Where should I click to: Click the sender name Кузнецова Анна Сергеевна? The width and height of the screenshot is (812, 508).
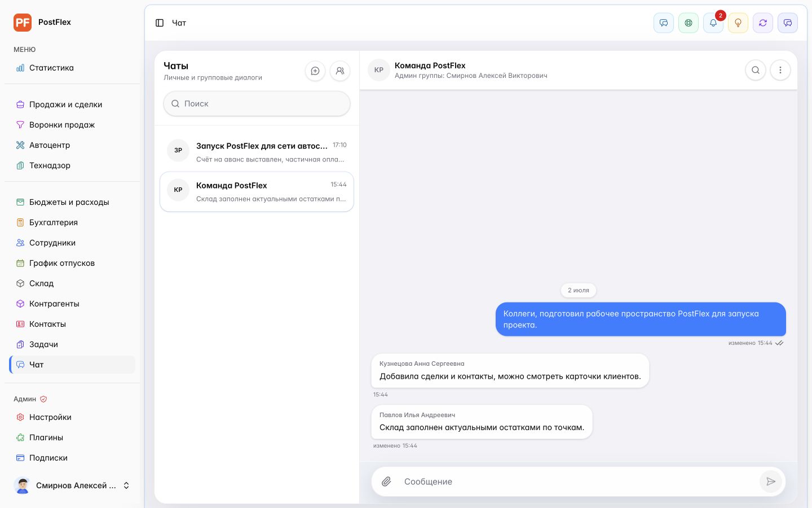click(422, 364)
